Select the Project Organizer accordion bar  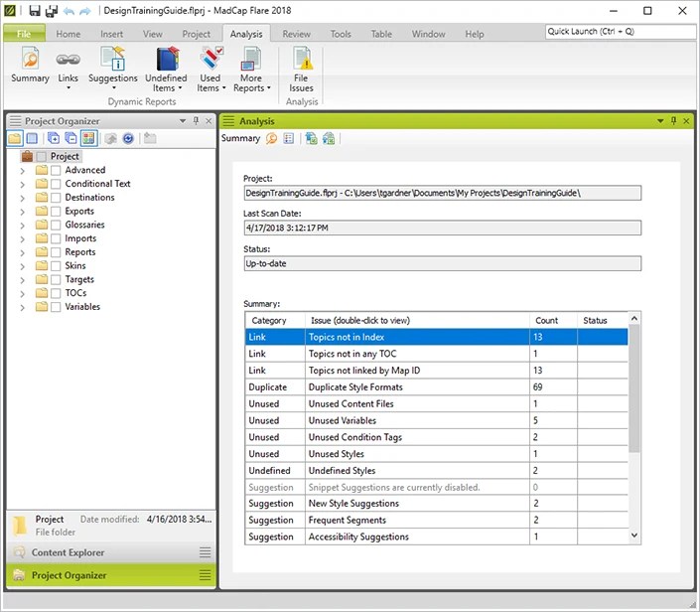pyautogui.click(x=111, y=575)
